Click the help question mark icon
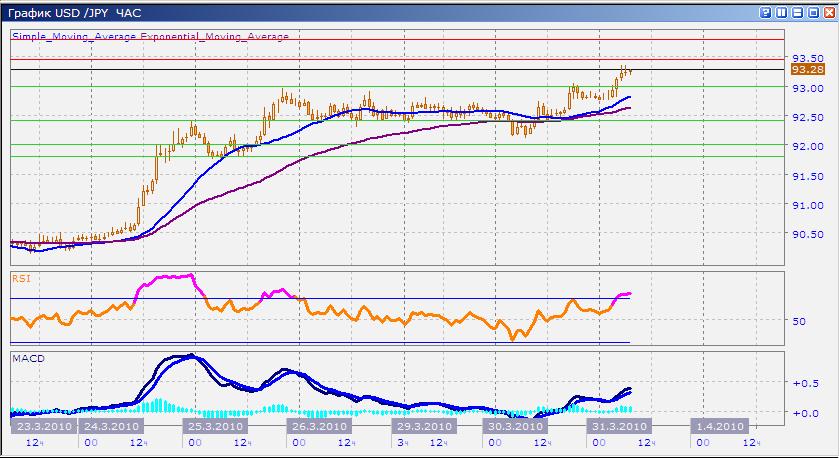Viewport: 840px width, 458px height. coord(766,13)
